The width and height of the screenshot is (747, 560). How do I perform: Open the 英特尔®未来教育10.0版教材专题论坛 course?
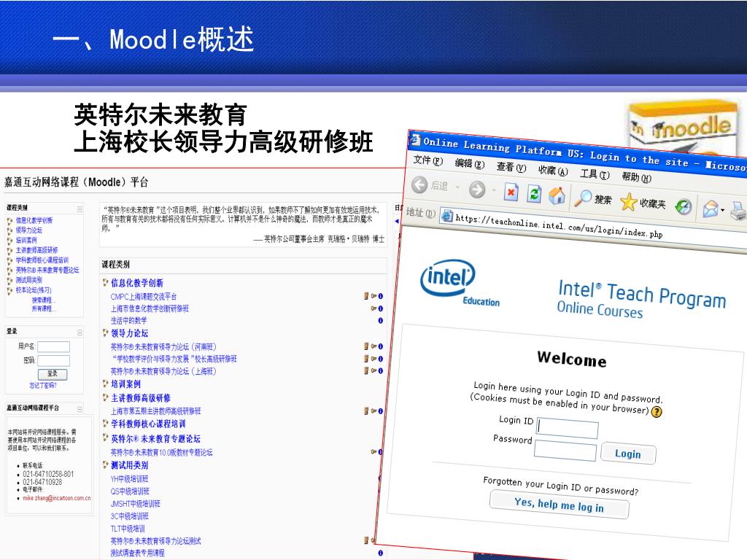coord(161,452)
